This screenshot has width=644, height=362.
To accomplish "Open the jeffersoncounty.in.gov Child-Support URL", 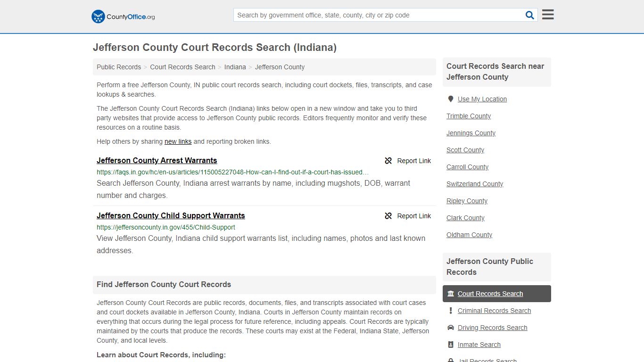I will (x=166, y=227).
